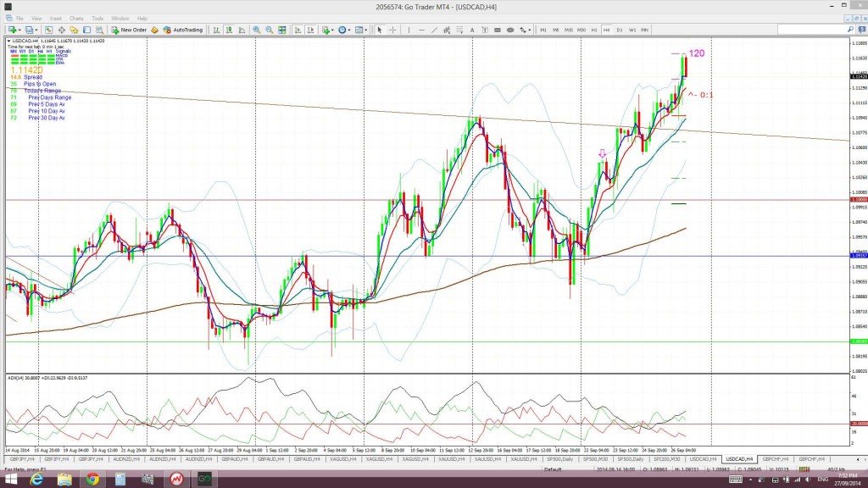Expand the Profiles dropdown arrow

tap(36, 30)
